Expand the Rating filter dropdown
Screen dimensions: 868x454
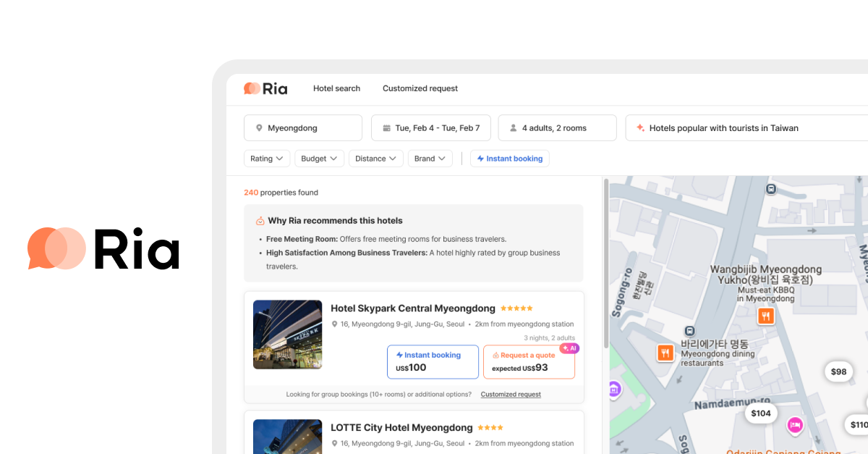tap(267, 159)
